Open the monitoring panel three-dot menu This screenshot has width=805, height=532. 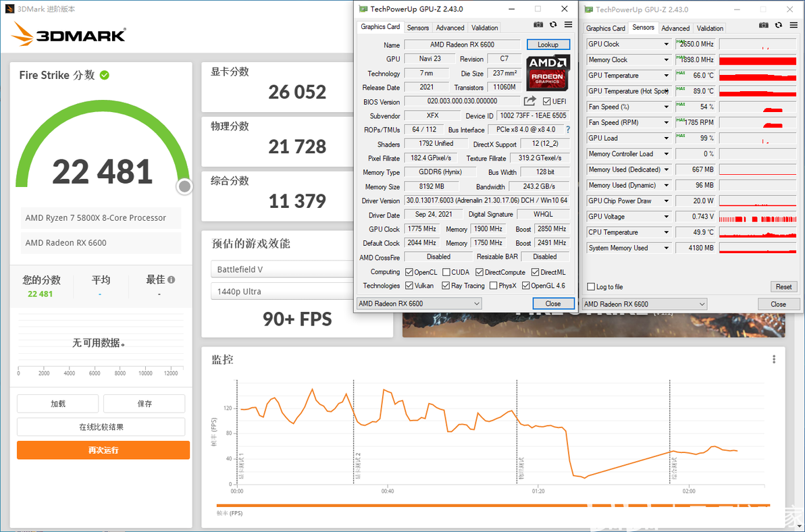point(774,359)
